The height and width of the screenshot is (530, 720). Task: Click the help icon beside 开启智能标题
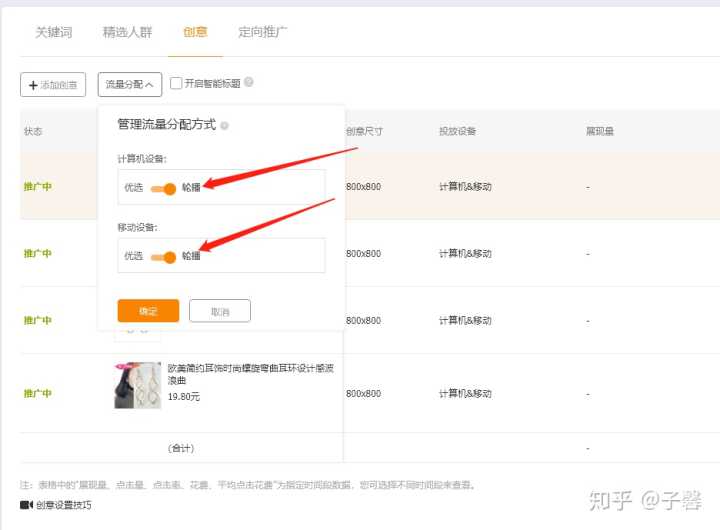249,83
